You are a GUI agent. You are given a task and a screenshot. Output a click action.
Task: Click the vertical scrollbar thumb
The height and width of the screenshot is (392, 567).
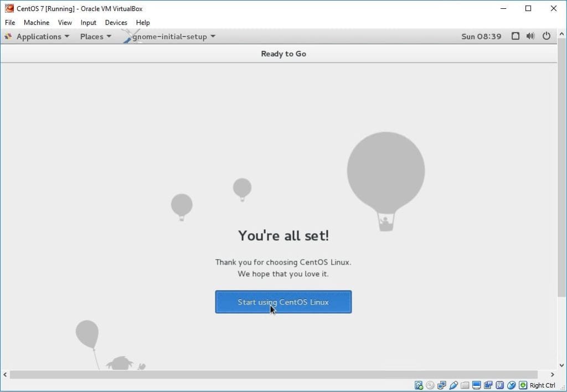(x=561, y=167)
